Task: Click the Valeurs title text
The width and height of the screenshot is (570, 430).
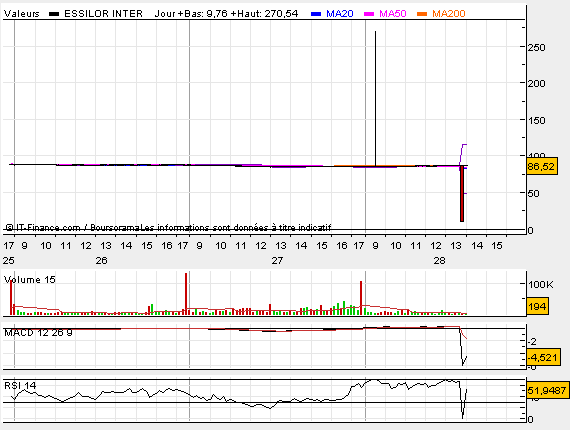Action: click(21, 14)
